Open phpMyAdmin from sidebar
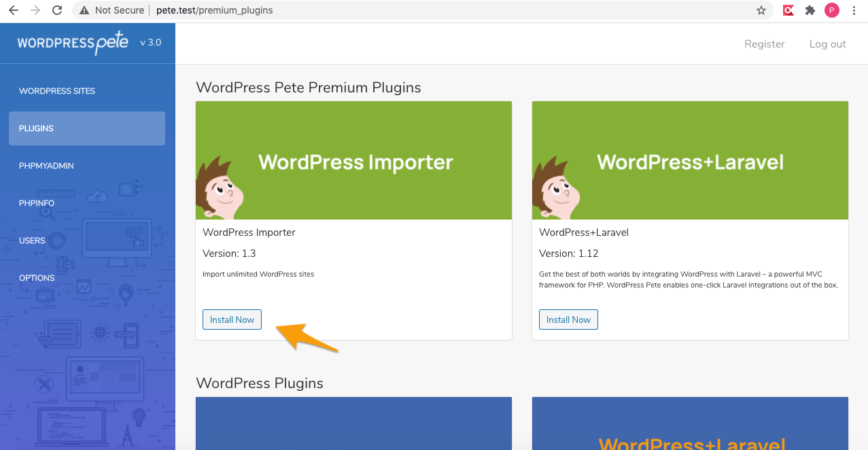868x450 pixels. click(x=46, y=166)
